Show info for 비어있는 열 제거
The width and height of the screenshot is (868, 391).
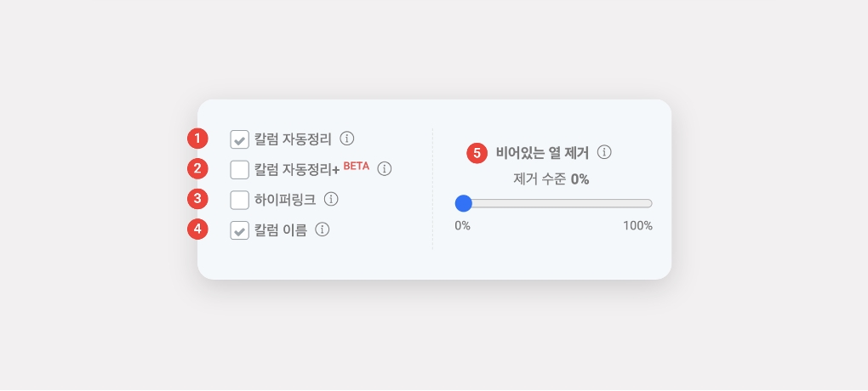[605, 153]
